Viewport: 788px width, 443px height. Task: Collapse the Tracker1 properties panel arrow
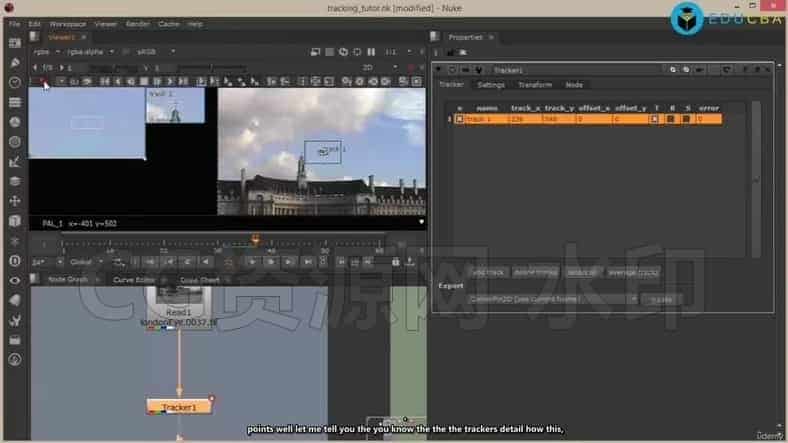click(x=439, y=70)
